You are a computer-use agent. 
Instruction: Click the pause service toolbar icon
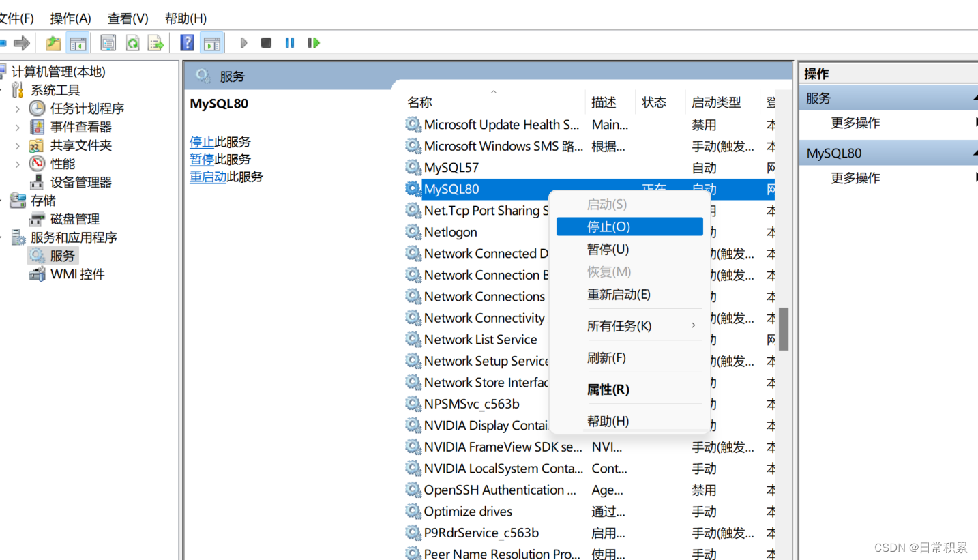pyautogui.click(x=290, y=43)
